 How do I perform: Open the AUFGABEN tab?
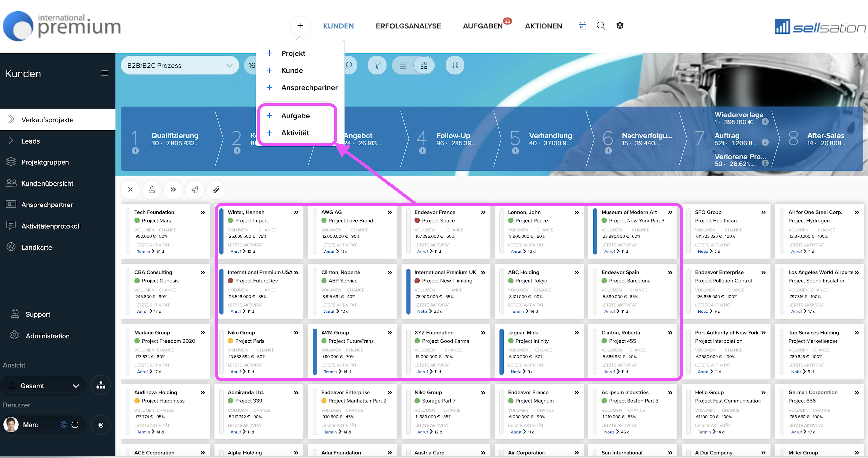pos(483,26)
